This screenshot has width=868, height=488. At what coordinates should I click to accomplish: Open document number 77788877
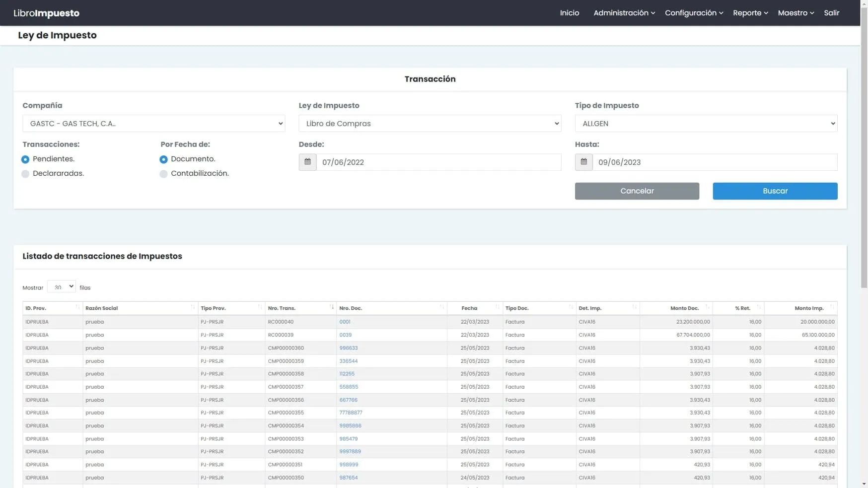351,413
